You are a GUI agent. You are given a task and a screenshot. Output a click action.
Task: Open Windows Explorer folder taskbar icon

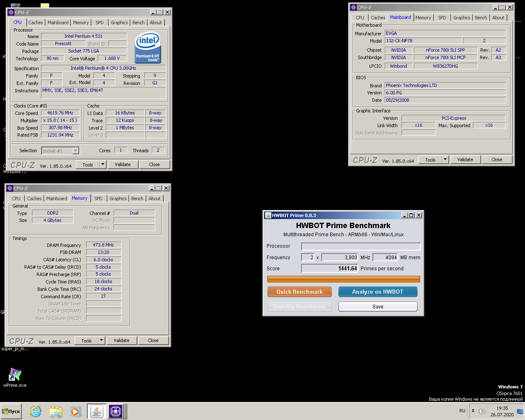pos(56,411)
